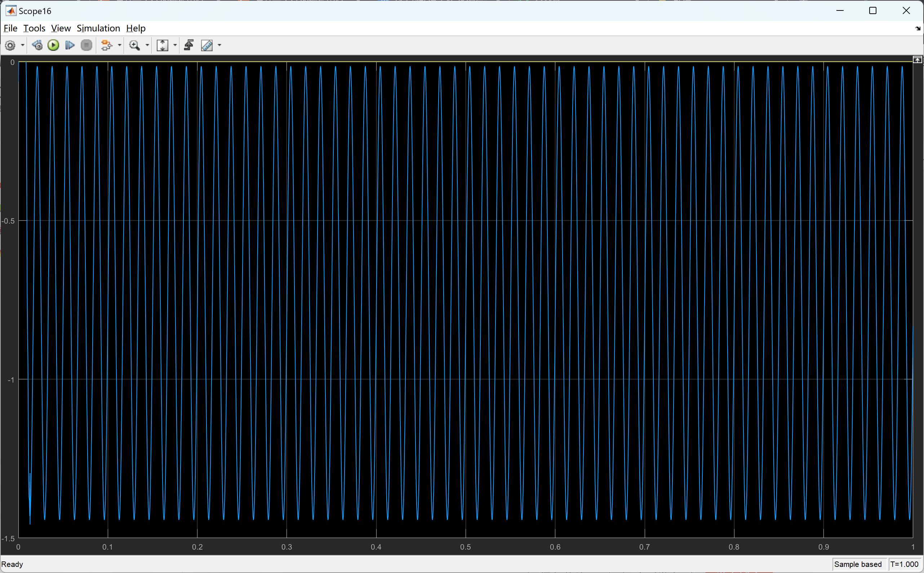Open the Tools menu
Viewport: 924px width, 573px height.
pos(34,28)
